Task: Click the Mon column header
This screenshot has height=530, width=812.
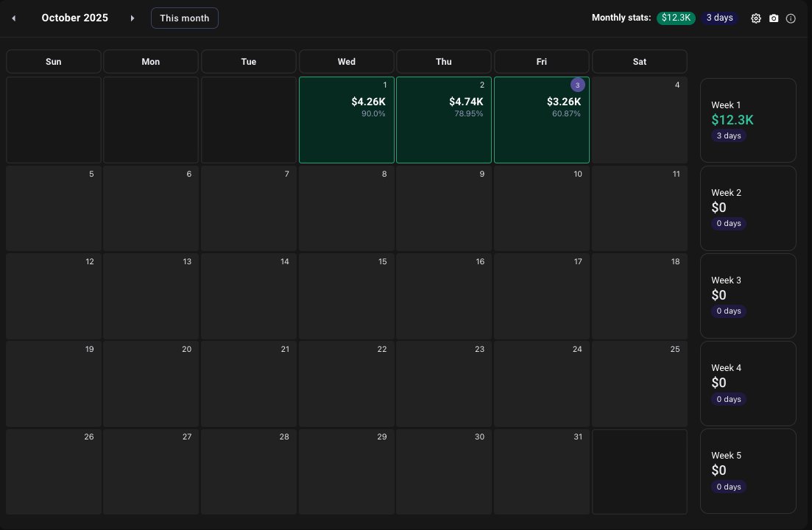Action: pyautogui.click(x=151, y=62)
